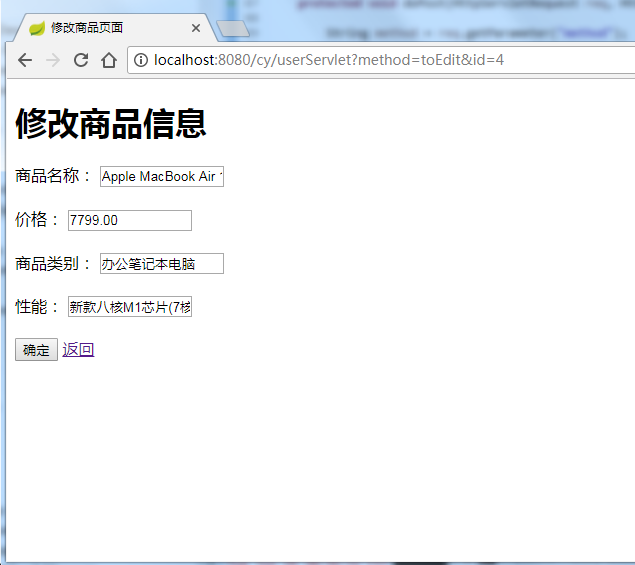The width and height of the screenshot is (635, 565).
Task: Select the 修改商品页面 browser tab
Action: pos(115,28)
